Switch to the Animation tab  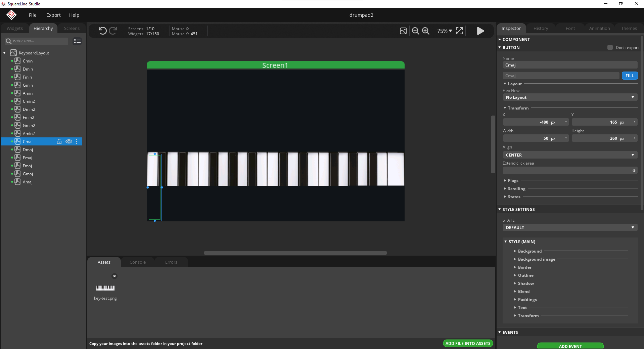pos(599,29)
